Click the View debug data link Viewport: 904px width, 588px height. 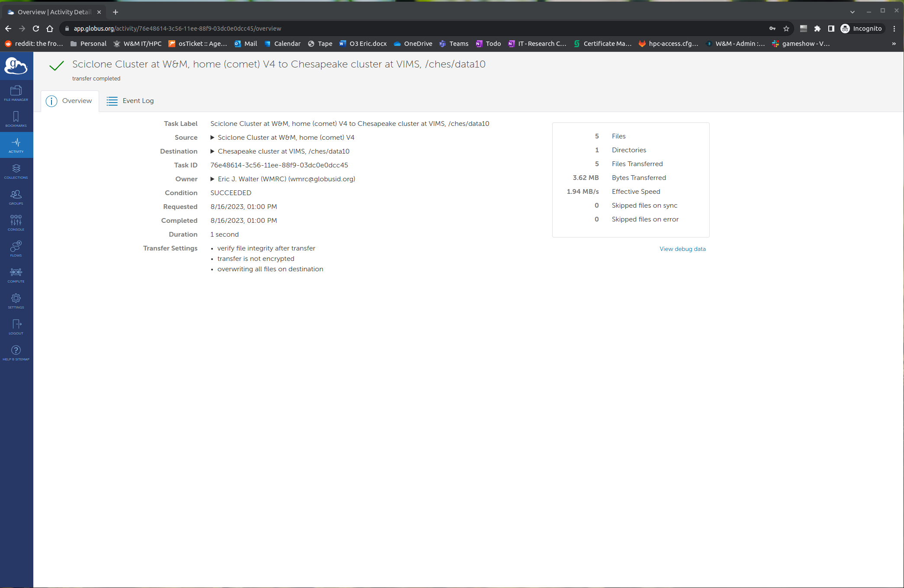point(682,249)
